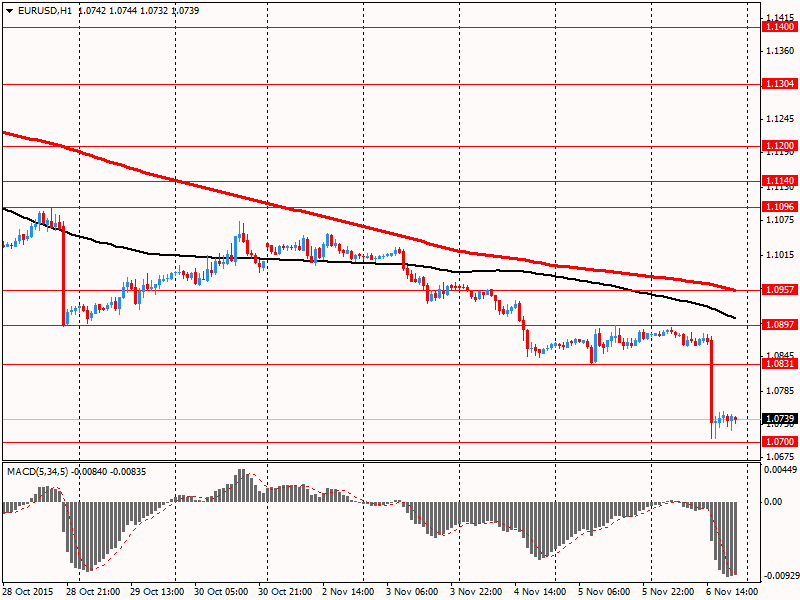Click the 5 Nov 22:00 time axis label

click(668, 592)
